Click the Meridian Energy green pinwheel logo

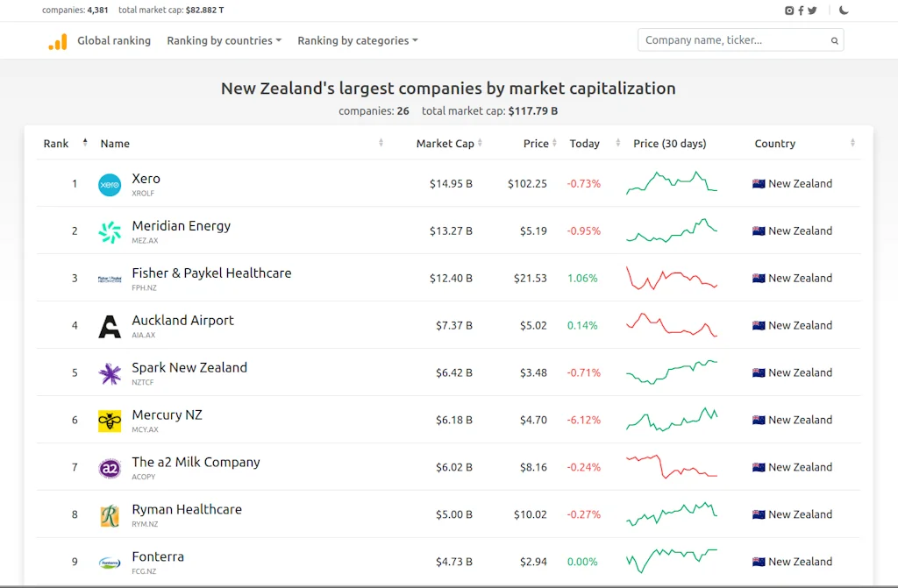tap(110, 231)
